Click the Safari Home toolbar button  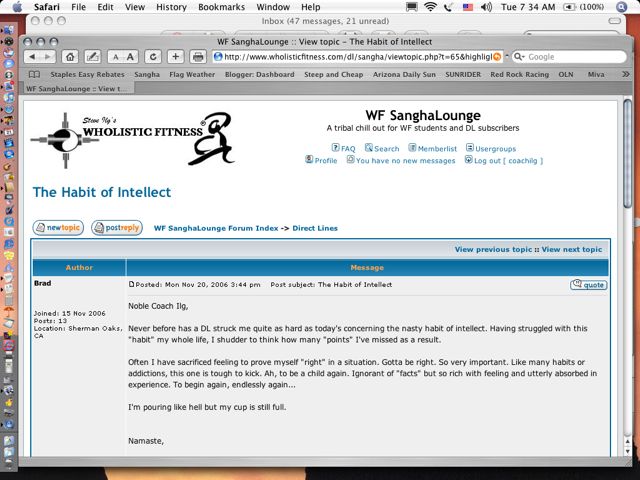(71, 57)
